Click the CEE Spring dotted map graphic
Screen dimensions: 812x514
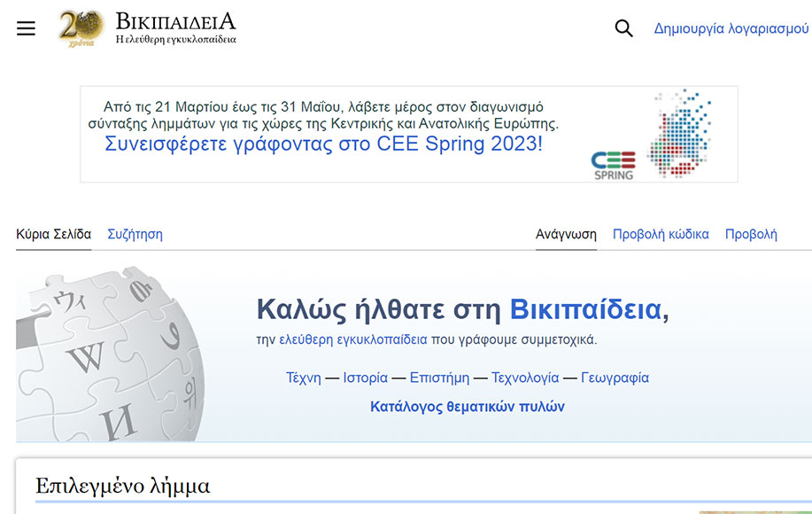679,133
